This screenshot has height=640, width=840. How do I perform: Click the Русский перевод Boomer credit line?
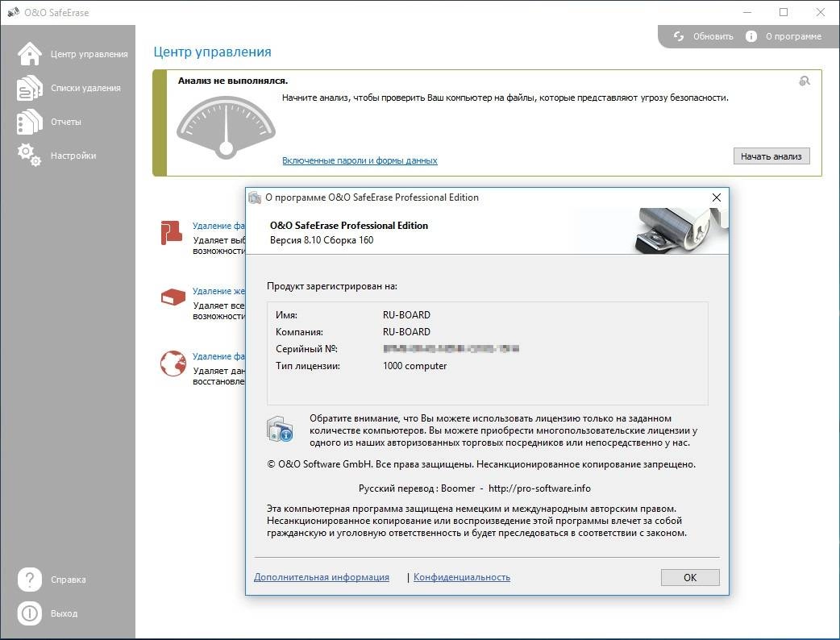pyautogui.click(x=475, y=488)
